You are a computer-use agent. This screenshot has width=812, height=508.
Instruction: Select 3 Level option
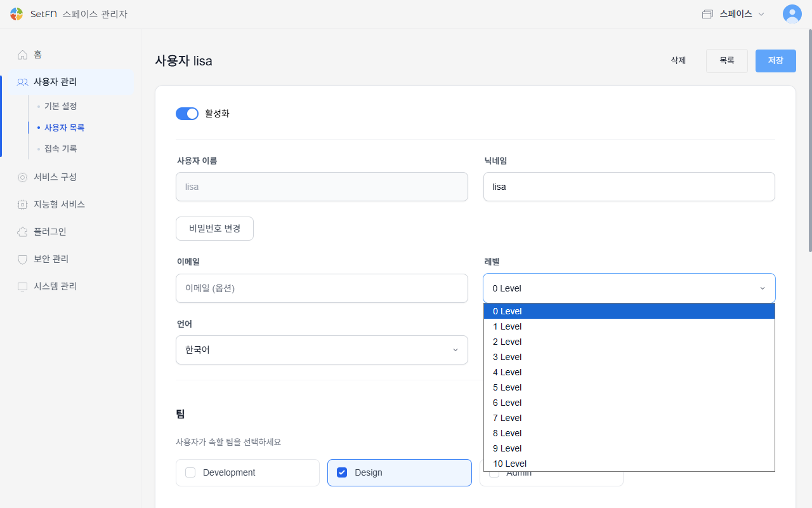(629, 357)
